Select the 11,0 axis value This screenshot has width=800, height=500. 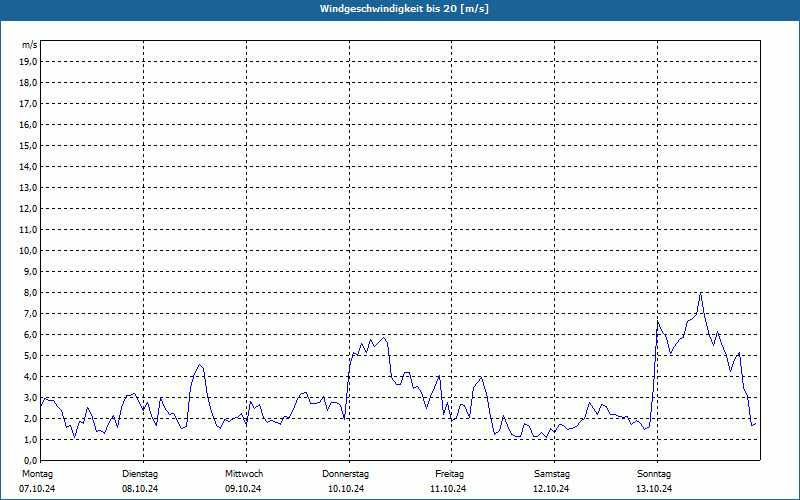click(x=28, y=230)
